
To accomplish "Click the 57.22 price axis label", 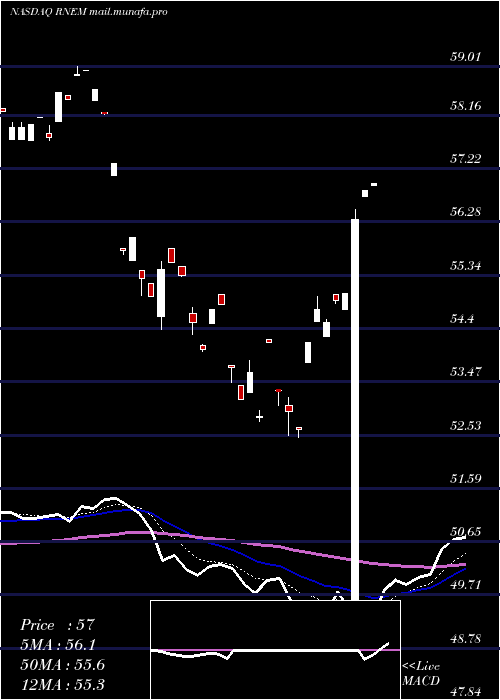I will (x=465, y=158).
